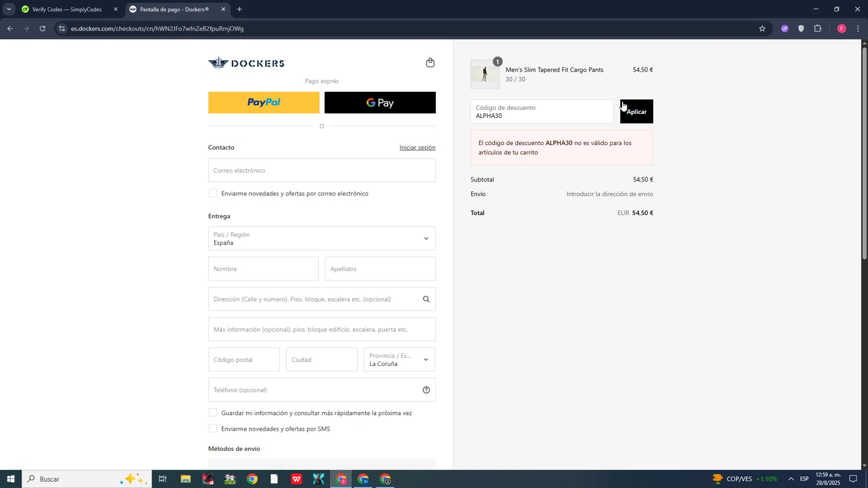Open the notifications center icon
The image size is (868, 488).
click(x=853, y=479)
